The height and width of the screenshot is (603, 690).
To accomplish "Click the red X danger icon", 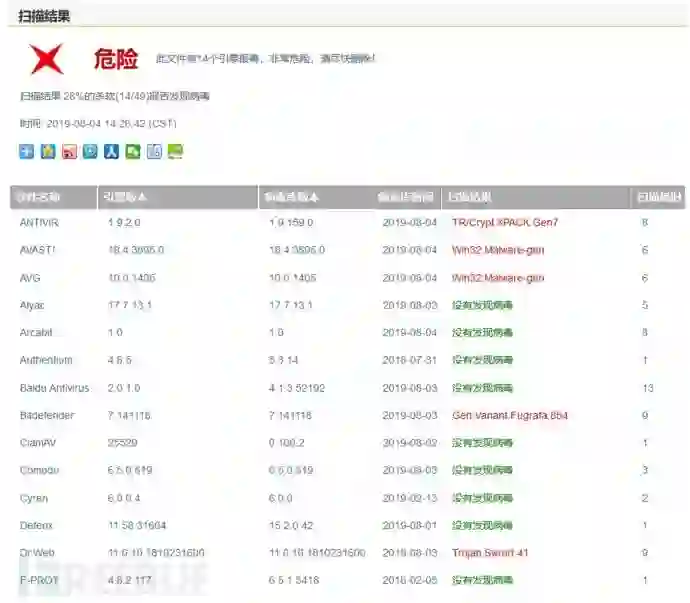I will [46, 59].
